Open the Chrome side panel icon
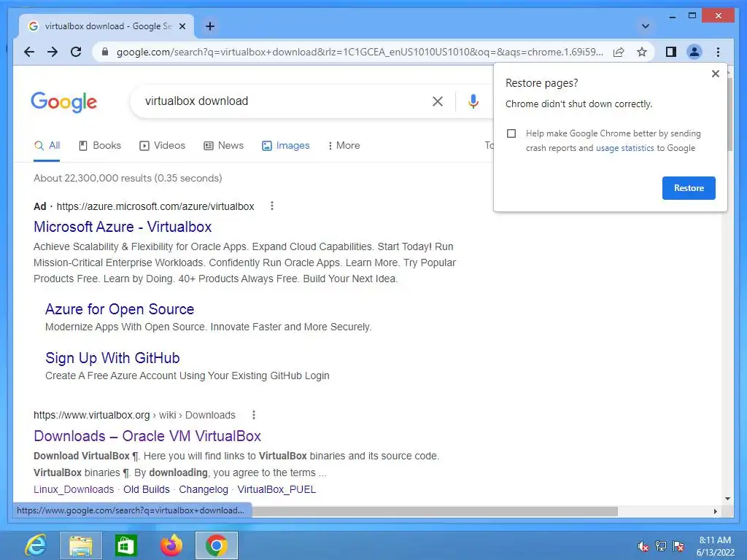This screenshot has width=747, height=560. 671,52
